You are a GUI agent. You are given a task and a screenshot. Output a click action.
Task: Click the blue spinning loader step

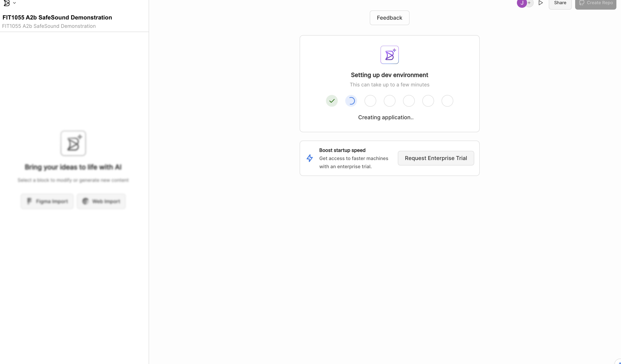[351, 101]
